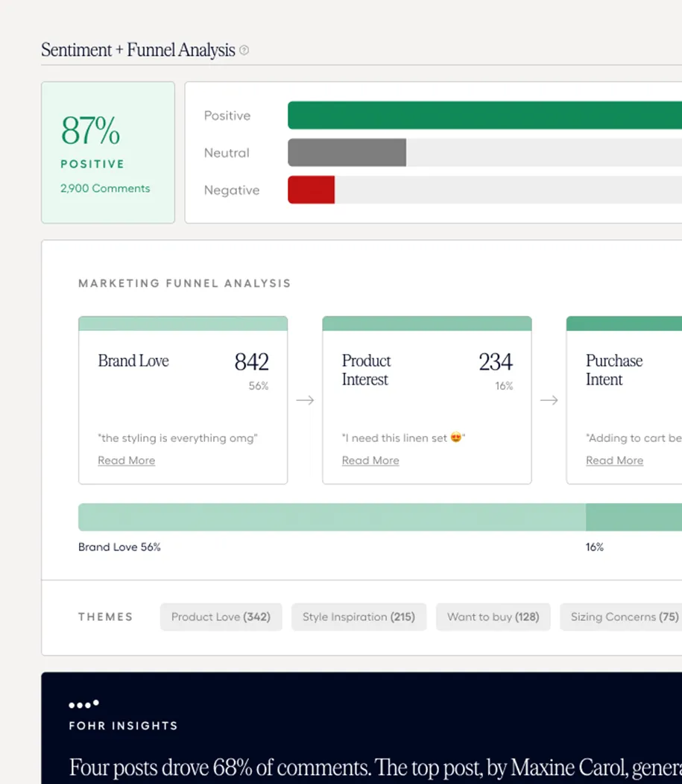Viewport: 682px width, 784px height.
Task: Click the 2,900 Comments text
Action: 105,189
